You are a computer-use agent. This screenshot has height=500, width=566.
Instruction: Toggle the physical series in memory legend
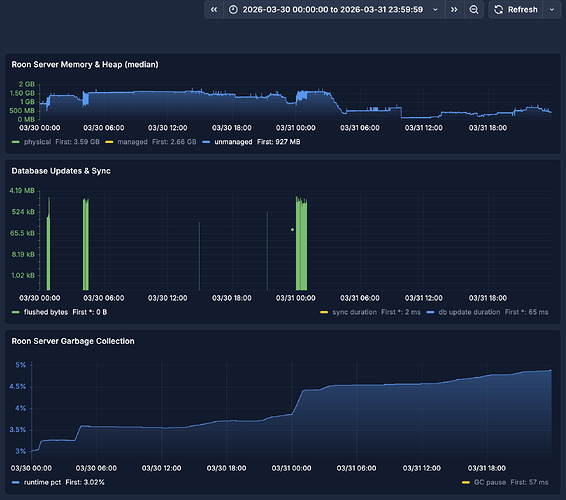(38, 142)
